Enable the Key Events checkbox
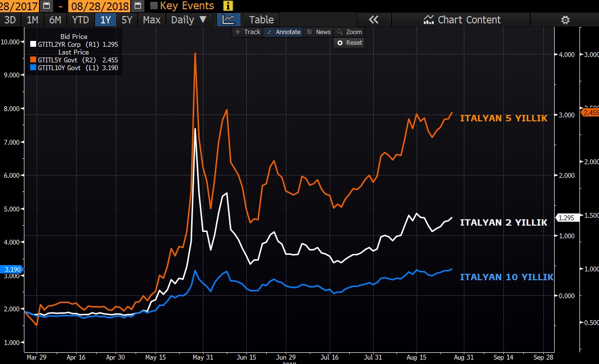Screen dimensions: 599x364 tap(154, 6)
